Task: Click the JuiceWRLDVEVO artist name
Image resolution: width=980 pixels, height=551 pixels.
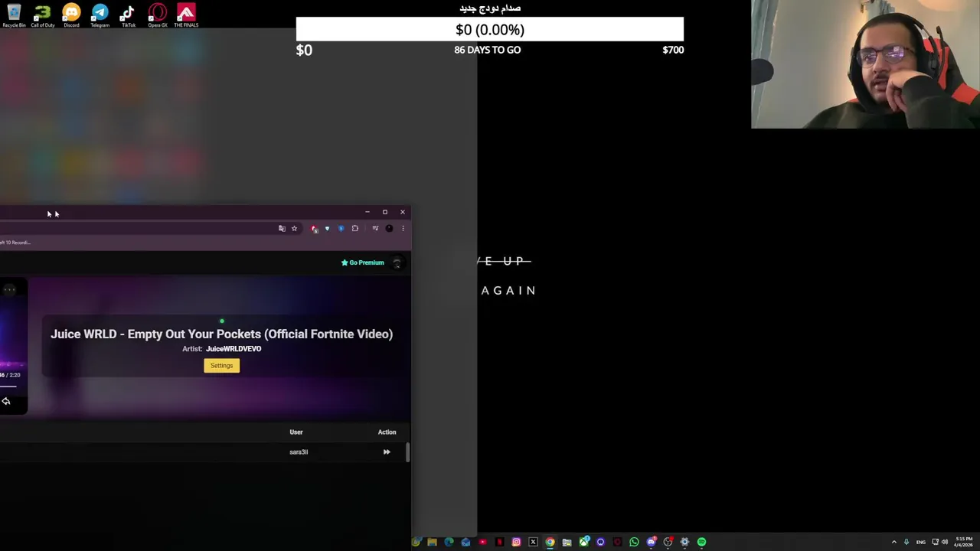Action: 234,349
